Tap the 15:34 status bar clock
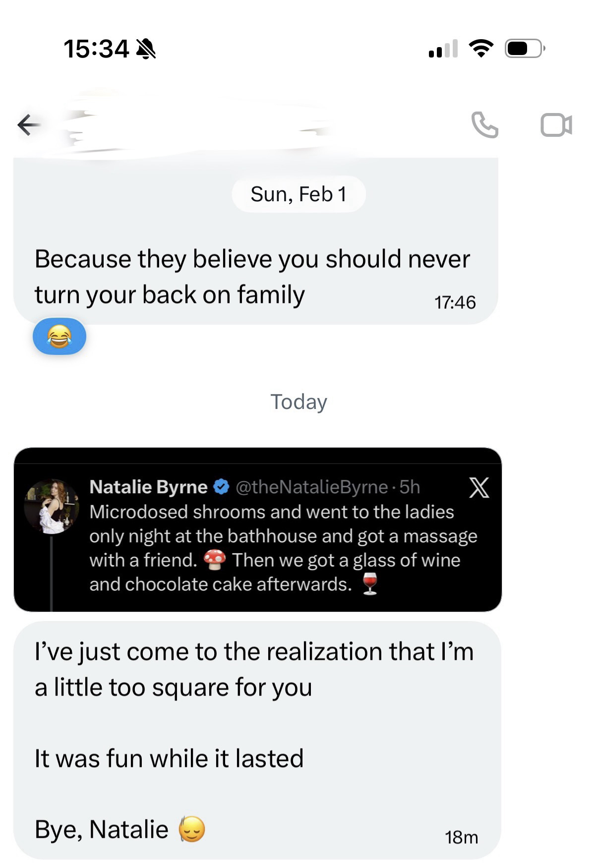The width and height of the screenshot is (598, 868). (x=96, y=49)
